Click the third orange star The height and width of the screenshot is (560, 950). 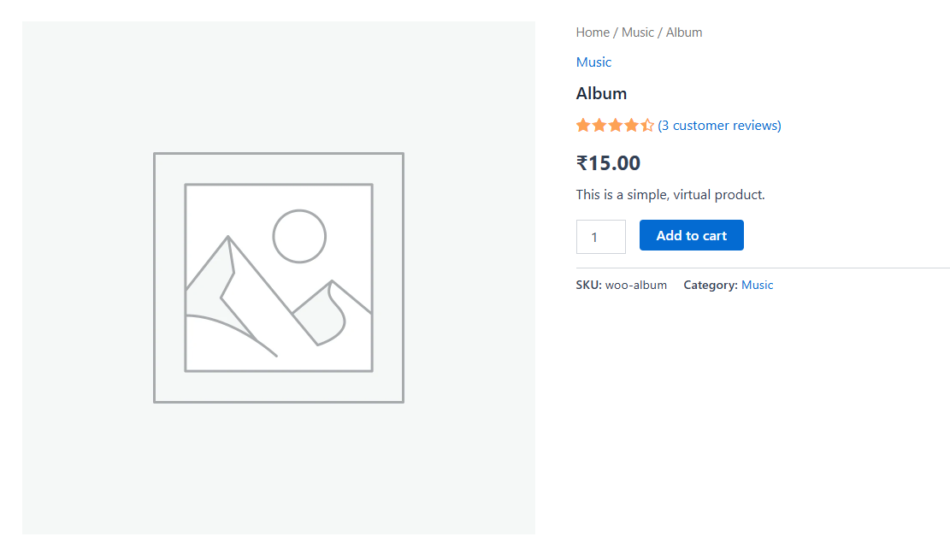click(613, 125)
